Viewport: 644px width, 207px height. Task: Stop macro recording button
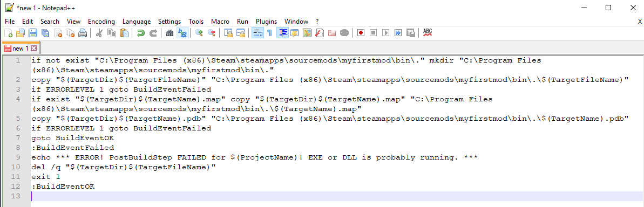pos(373,33)
